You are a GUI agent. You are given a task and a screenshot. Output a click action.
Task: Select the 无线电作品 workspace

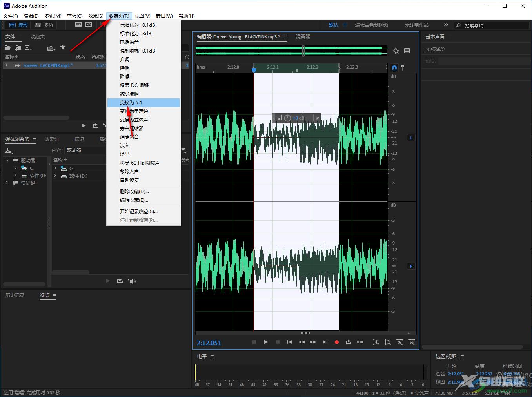click(x=416, y=25)
